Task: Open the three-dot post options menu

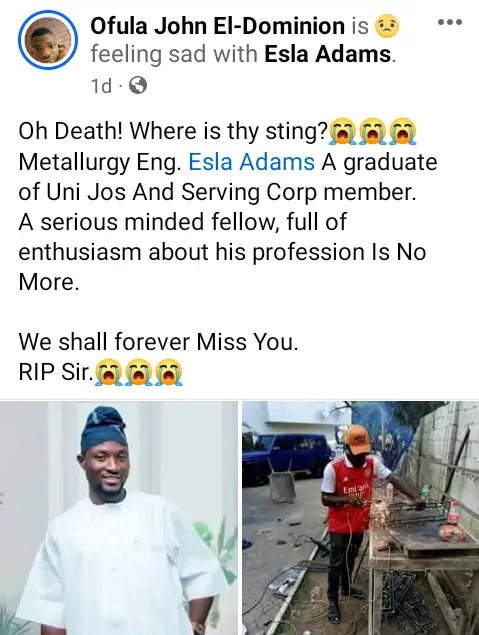Action: [x=450, y=22]
